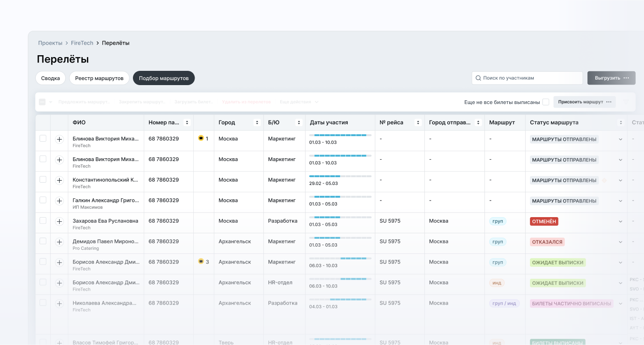Click the FireTech breadcrumb link

tap(82, 43)
